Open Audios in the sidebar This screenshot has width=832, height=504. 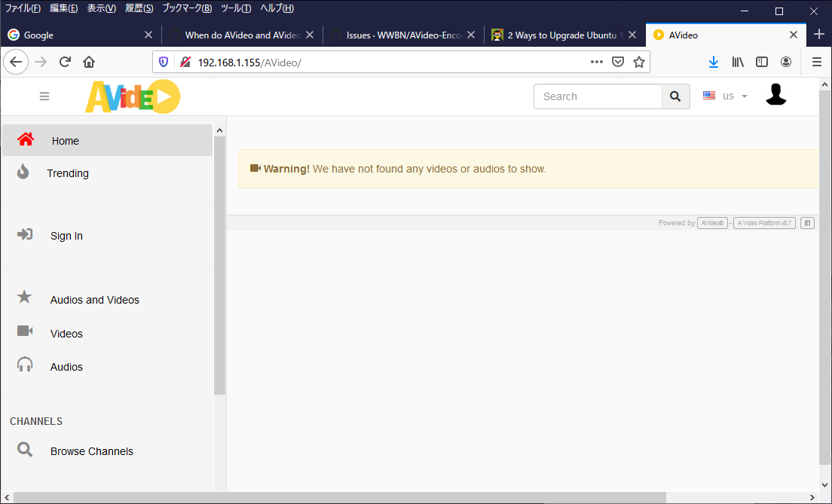(x=107, y=367)
